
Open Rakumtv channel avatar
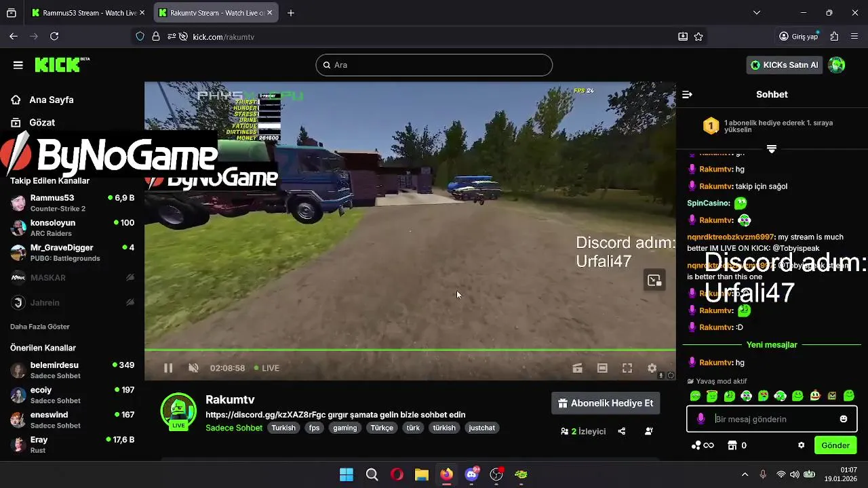pyautogui.click(x=178, y=411)
